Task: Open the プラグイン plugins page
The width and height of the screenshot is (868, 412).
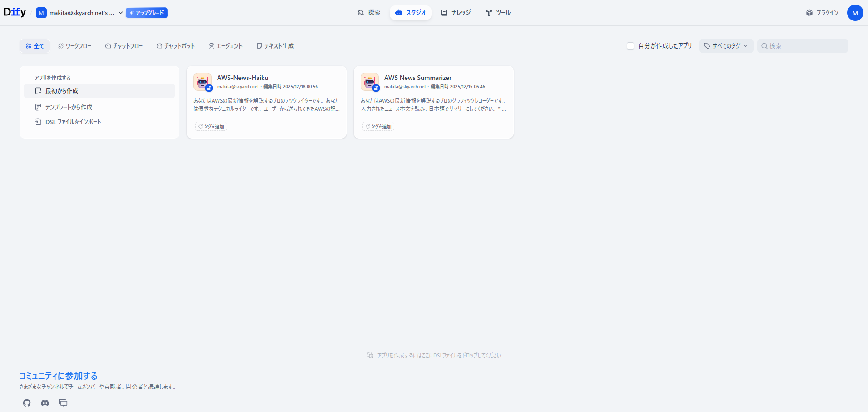Action: tap(822, 13)
